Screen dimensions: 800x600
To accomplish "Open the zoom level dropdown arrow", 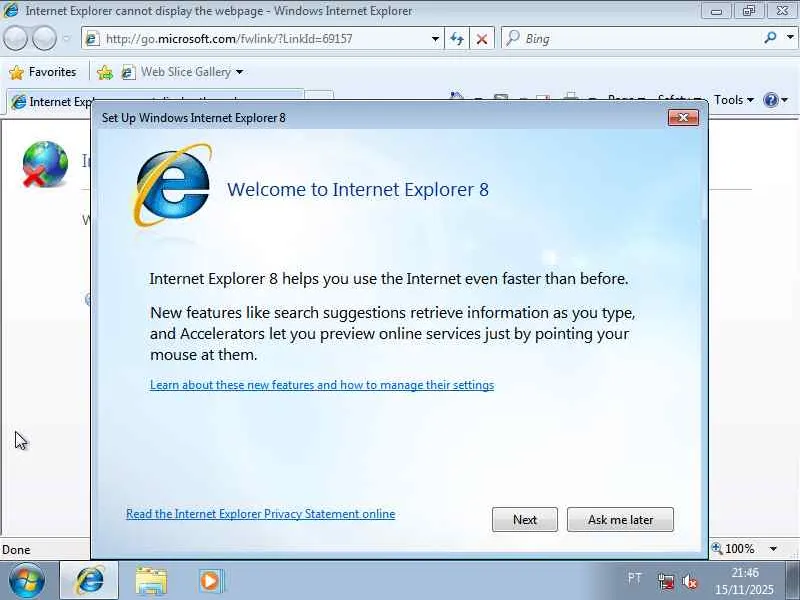I will point(773,549).
